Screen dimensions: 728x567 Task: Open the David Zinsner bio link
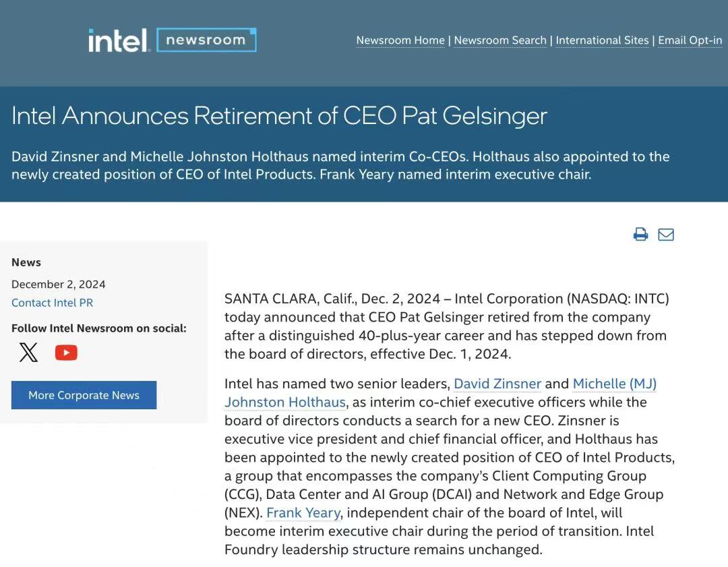(497, 384)
